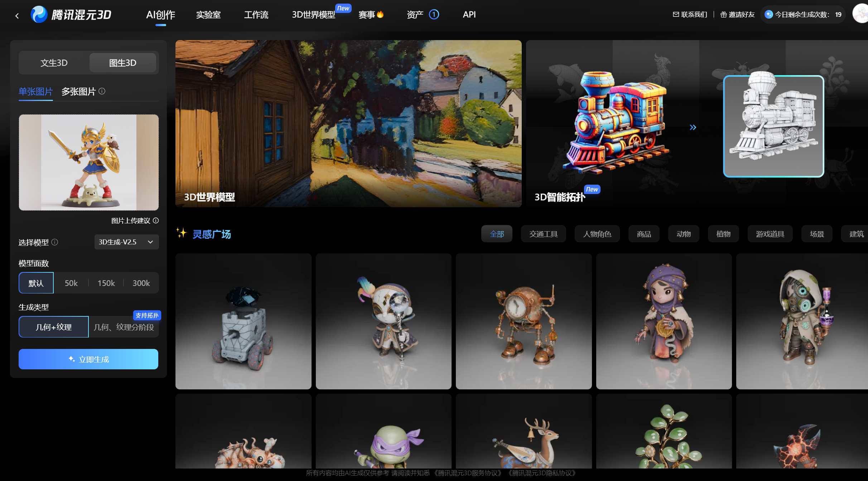Viewport: 868px width, 481px height.
Task: Click the info icon beside 选择模型
Action: click(55, 242)
